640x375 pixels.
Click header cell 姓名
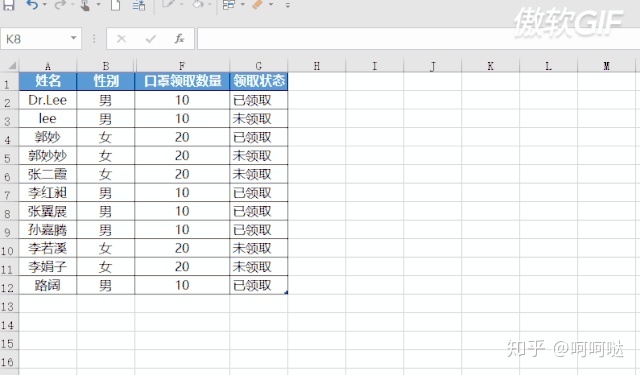48,81
